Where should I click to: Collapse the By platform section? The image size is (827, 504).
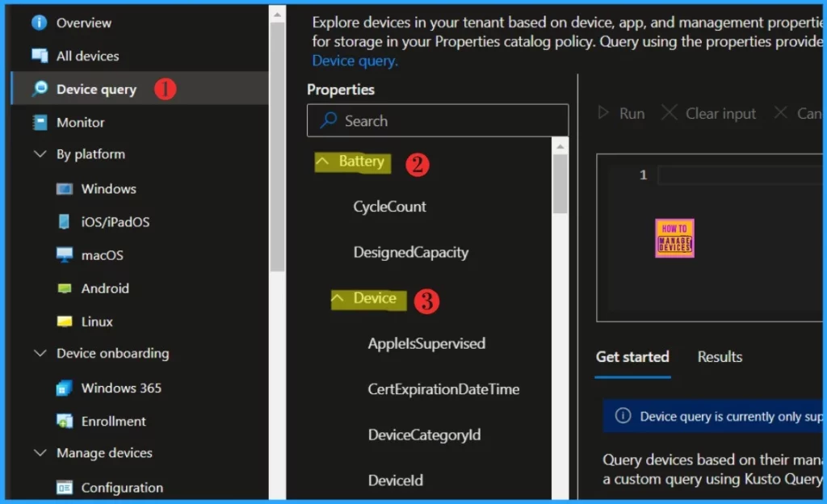pyautogui.click(x=40, y=154)
